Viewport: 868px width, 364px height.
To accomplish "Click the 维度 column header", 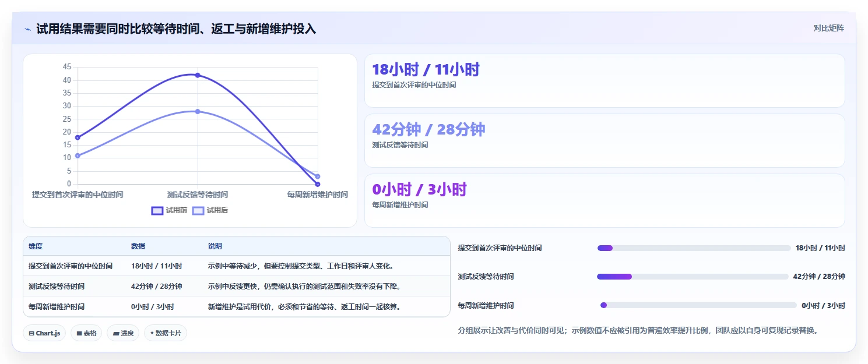I will click(36, 246).
